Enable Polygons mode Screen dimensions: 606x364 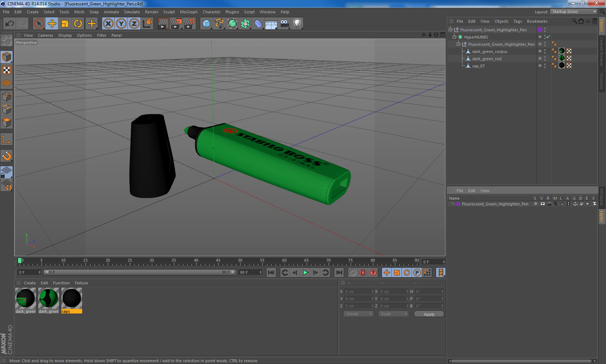click(7, 123)
